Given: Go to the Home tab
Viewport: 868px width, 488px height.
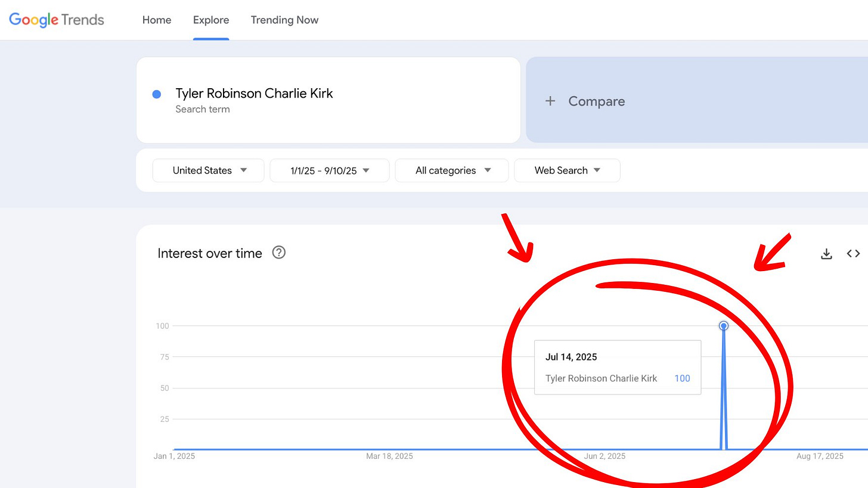Looking at the screenshot, I should tap(157, 20).
